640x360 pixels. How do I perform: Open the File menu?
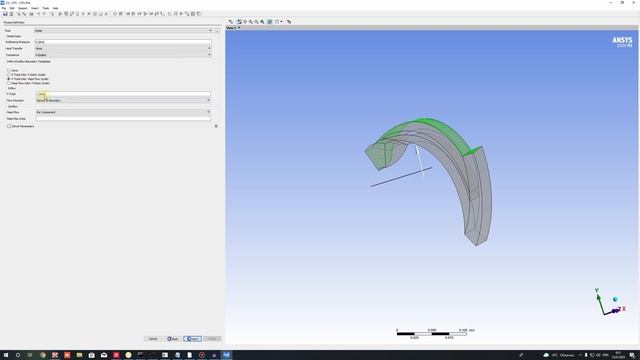click(4, 8)
